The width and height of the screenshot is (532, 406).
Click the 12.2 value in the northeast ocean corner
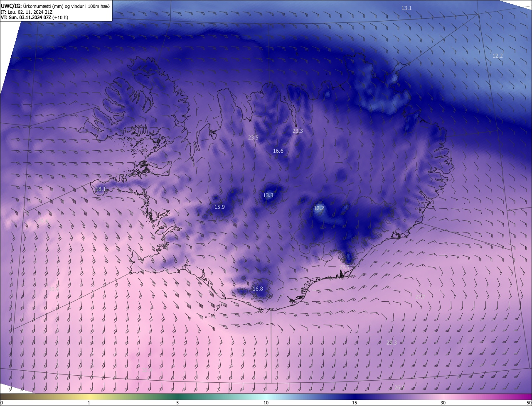click(498, 56)
